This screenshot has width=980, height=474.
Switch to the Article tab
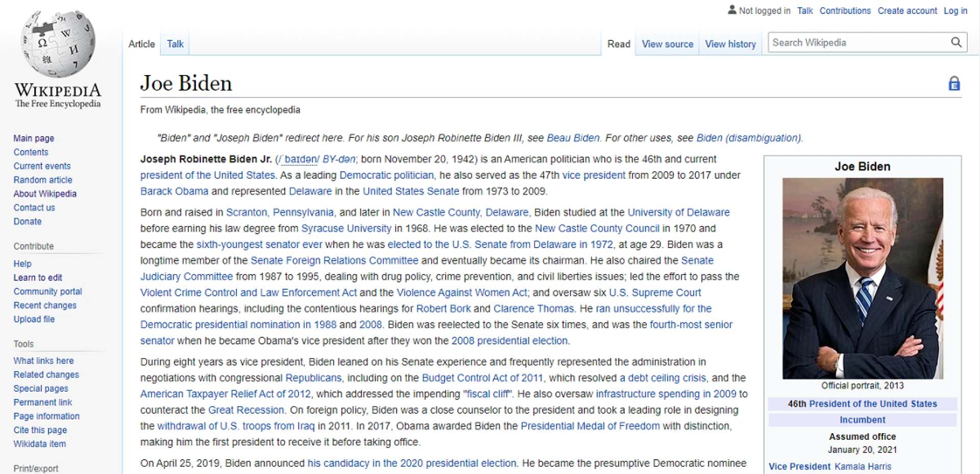pyautogui.click(x=141, y=44)
